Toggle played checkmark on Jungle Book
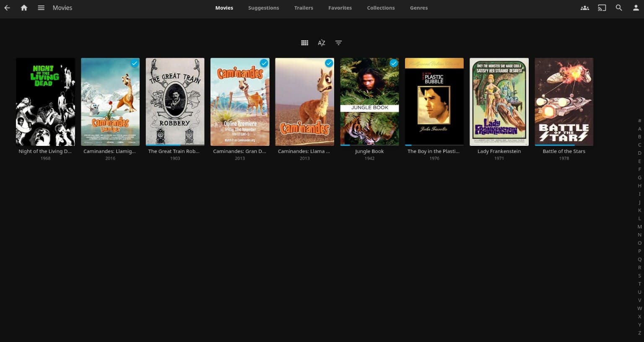The width and height of the screenshot is (644, 342). click(393, 63)
